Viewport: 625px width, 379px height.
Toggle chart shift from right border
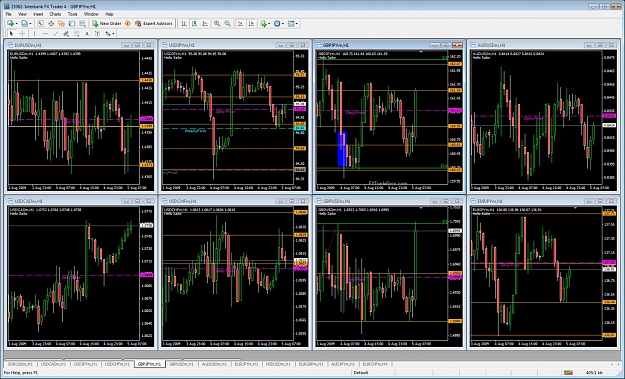pyautogui.click(x=251, y=24)
